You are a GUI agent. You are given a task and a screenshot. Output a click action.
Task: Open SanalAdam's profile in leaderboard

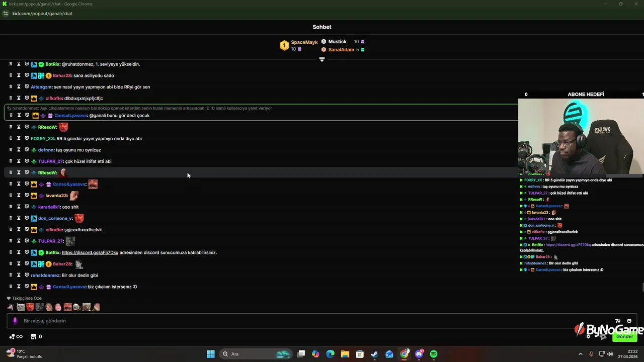[341, 50]
